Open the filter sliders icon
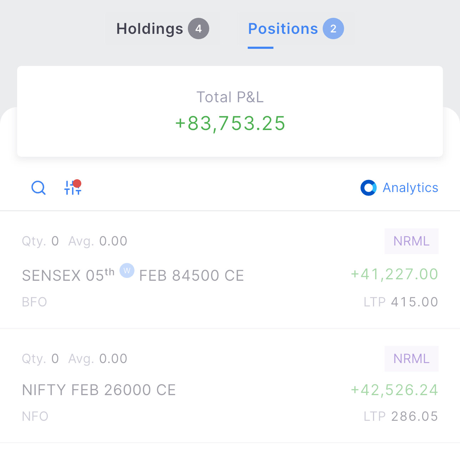 (x=72, y=187)
